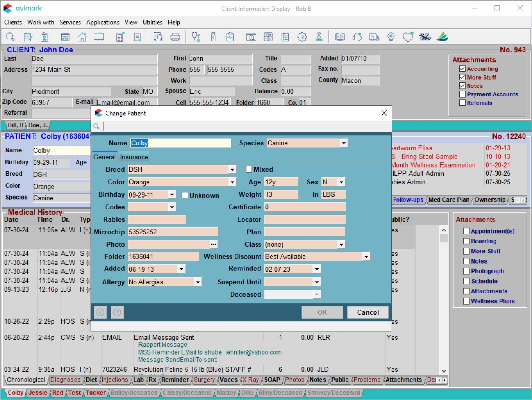The height and width of the screenshot is (400, 532).
Task: Expand the Codes dropdown
Action: pyautogui.click(x=172, y=207)
